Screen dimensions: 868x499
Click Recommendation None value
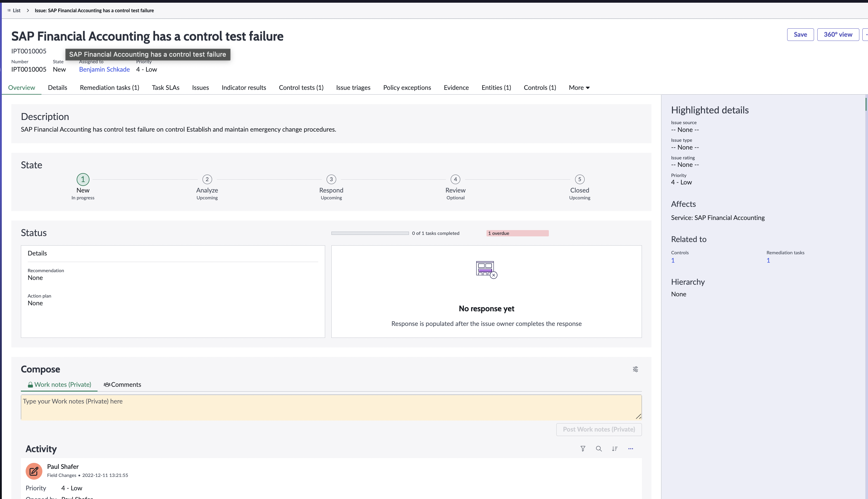35,278
